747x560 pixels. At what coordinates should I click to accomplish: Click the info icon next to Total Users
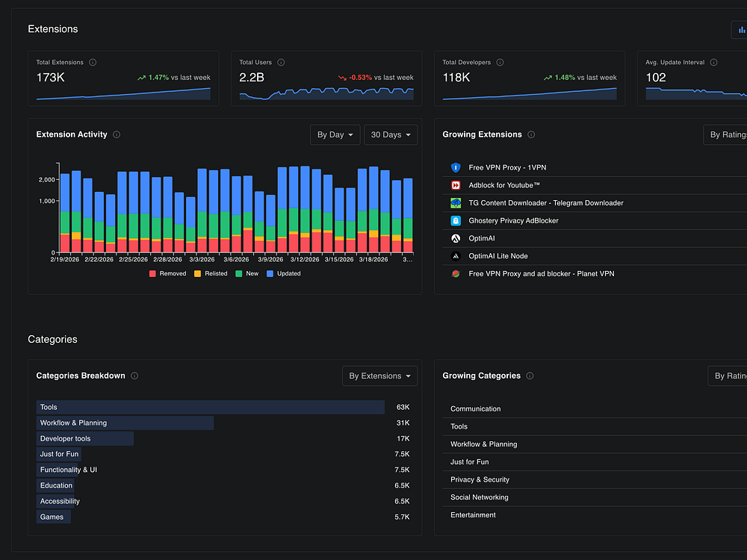click(281, 63)
